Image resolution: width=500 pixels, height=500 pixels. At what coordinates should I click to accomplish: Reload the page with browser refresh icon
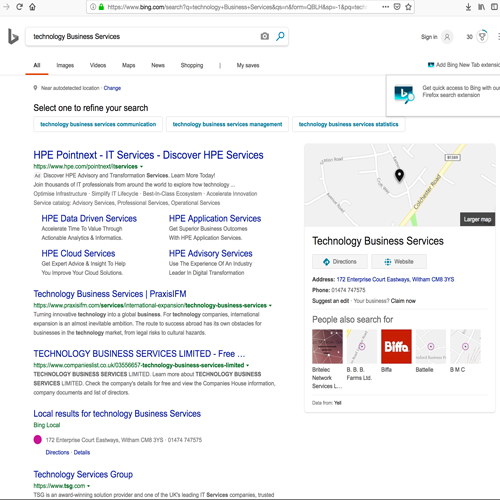[x=19, y=7]
